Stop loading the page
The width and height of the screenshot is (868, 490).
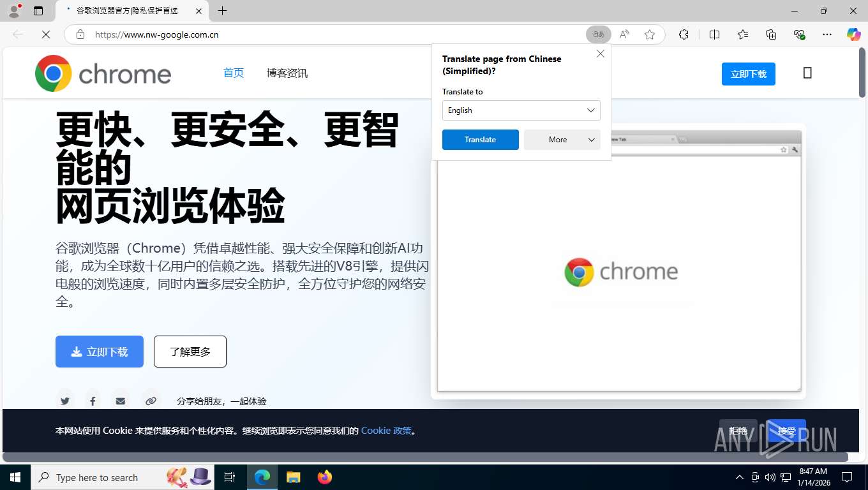coord(46,34)
